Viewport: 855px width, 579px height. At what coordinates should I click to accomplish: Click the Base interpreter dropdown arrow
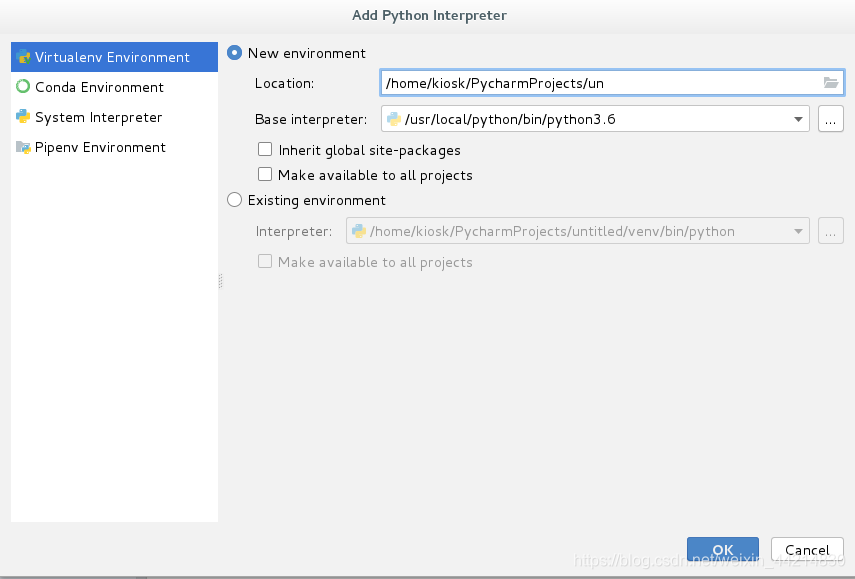(x=798, y=119)
